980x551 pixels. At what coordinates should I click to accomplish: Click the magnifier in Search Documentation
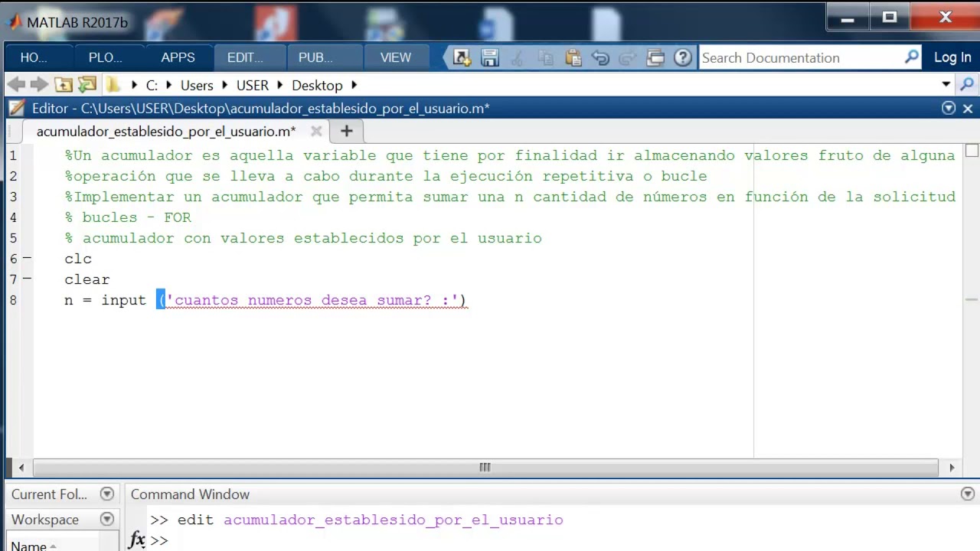(912, 57)
